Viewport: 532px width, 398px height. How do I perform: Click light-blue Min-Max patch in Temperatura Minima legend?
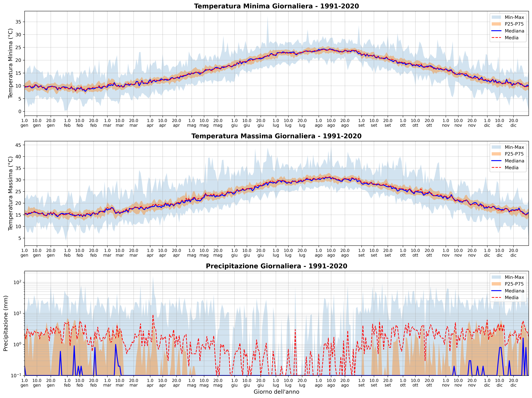tap(496, 17)
